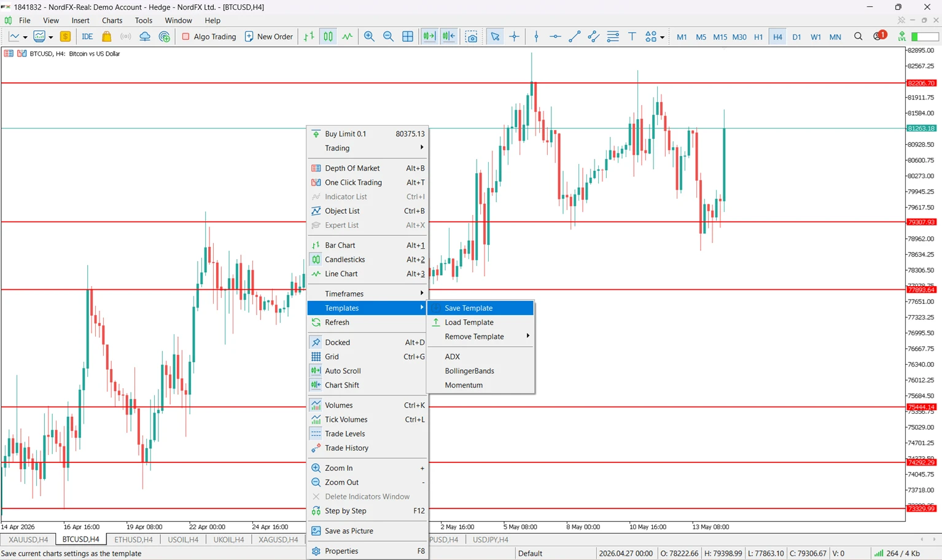Image resolution: width=942 pixels, height=560 pixels.
Task: Click the red 82206.70 price level label
Action: (x=921, y=83)
